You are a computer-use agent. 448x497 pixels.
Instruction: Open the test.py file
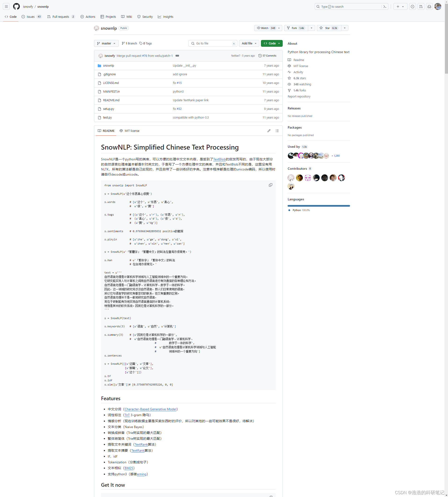(x=107, y=118)
